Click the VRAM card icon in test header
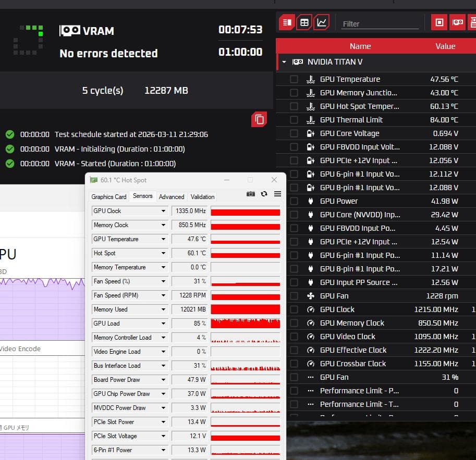 [x=69, y=31]
